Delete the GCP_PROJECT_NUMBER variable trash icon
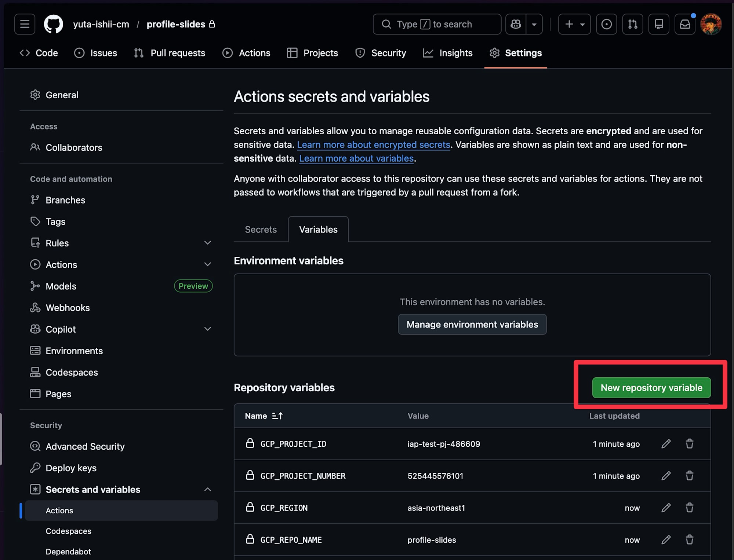This screenshot has width=734, height=560. click(689, 476)
